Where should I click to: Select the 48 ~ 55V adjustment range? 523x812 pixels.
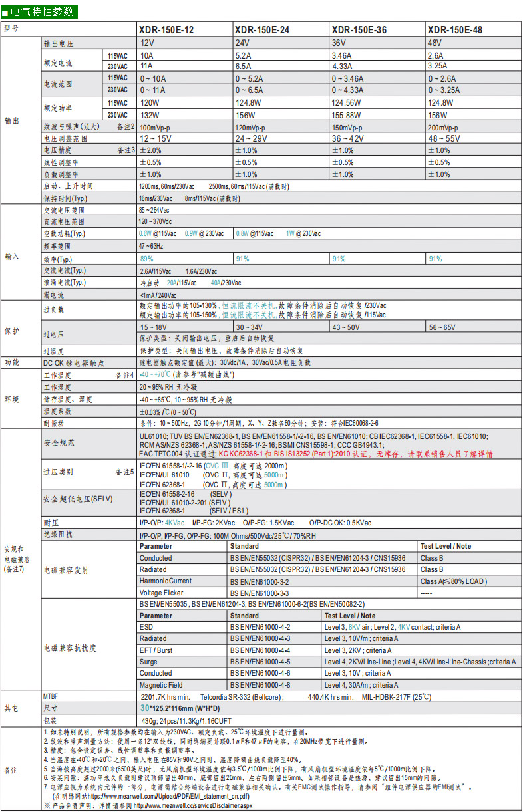[x=444, y=139]
